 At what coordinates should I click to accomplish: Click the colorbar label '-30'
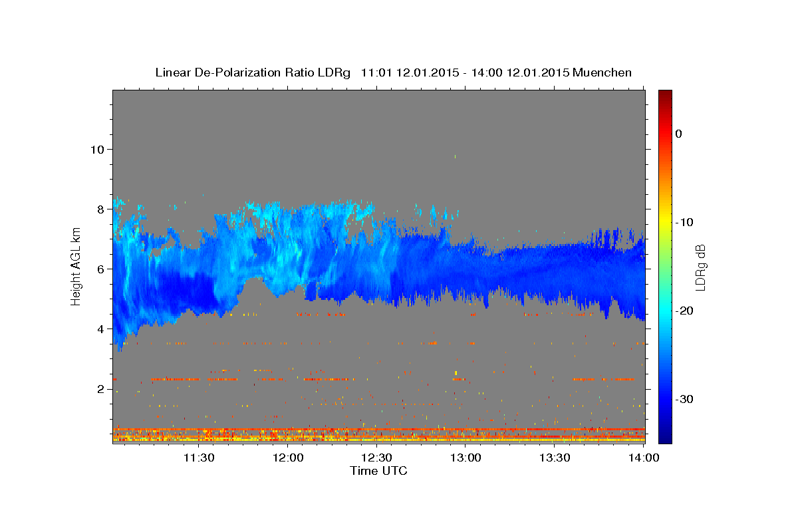tap(684, 399)
